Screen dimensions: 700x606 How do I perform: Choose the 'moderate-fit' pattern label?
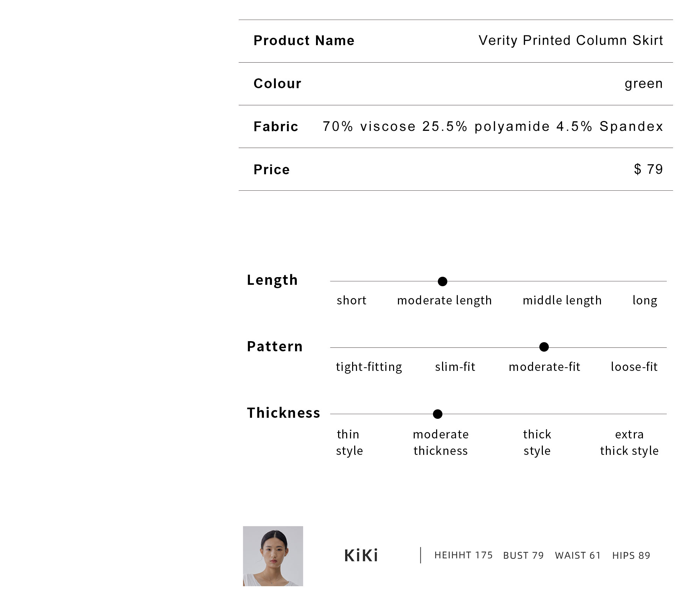coord(545,367)
